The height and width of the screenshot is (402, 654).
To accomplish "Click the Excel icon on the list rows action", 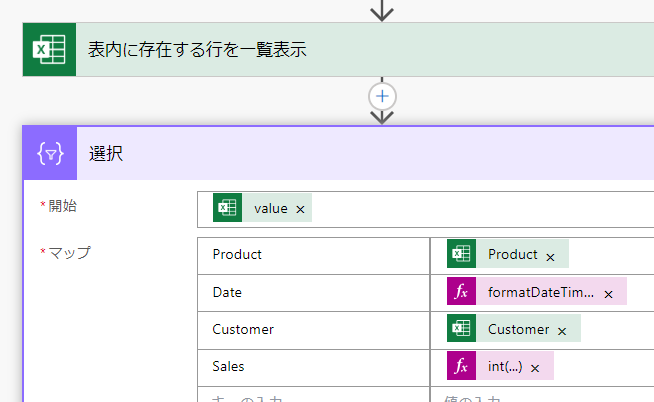I will click(50, 49).
